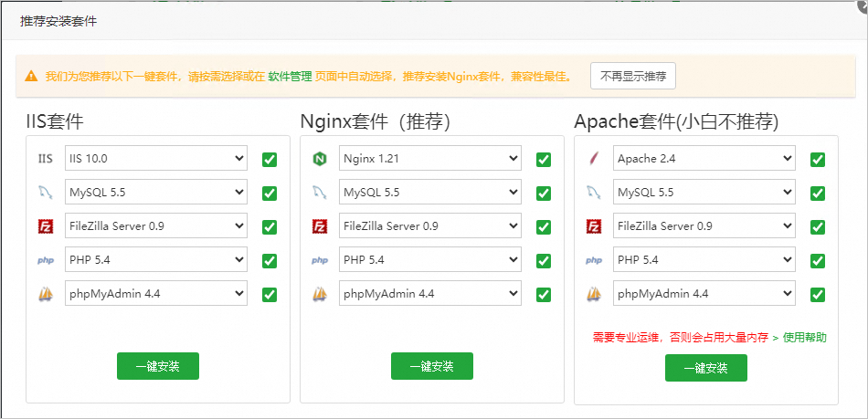Click the orange warning triangle icon in the notice bar
This screenshot has height=419, width=868.
tap(31, 77)
